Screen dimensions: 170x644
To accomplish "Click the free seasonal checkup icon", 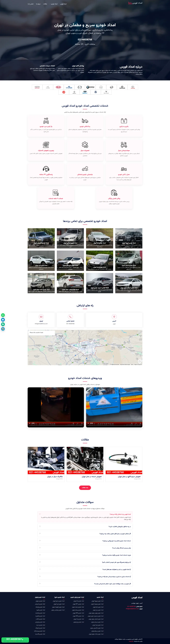I will tap(114, 193).
